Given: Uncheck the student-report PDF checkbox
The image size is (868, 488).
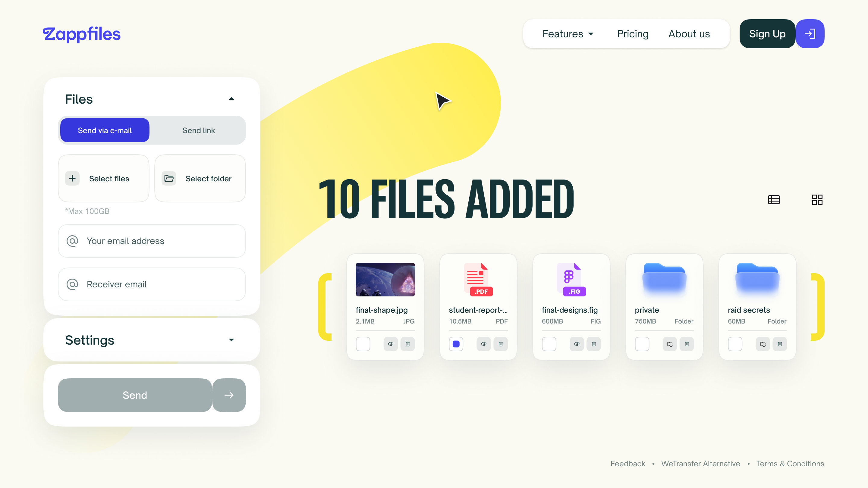Looking at the screenshot, I should pos(456,344).
